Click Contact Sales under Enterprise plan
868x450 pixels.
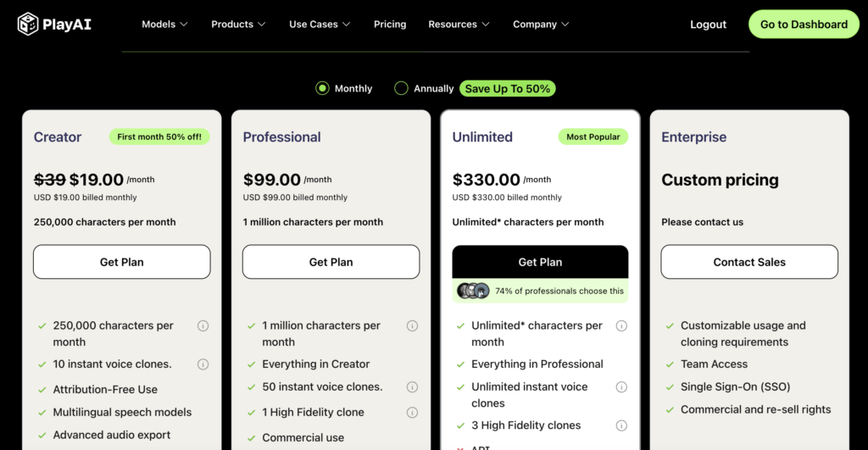(x=749, y=262)
